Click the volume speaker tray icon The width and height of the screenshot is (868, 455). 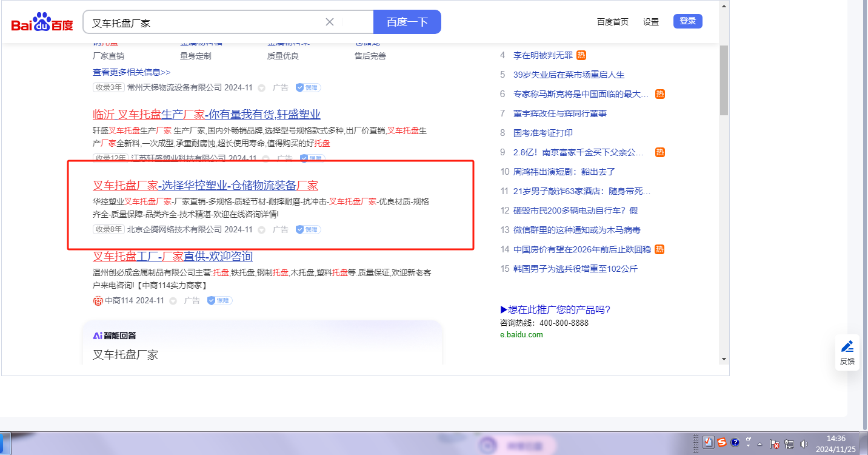coord(804,443)
